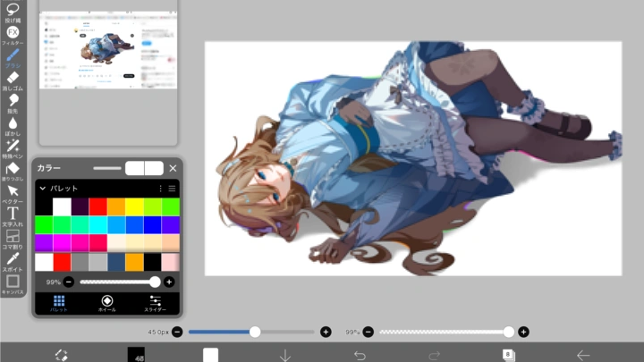Increase brush opacity with plus button

523,332
